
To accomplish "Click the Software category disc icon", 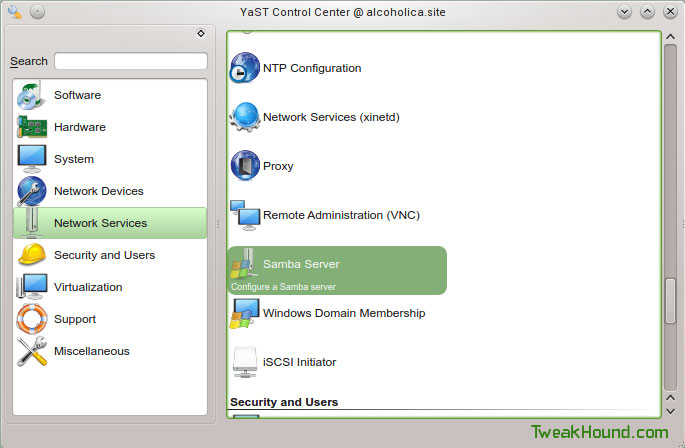I will point(31,95).
